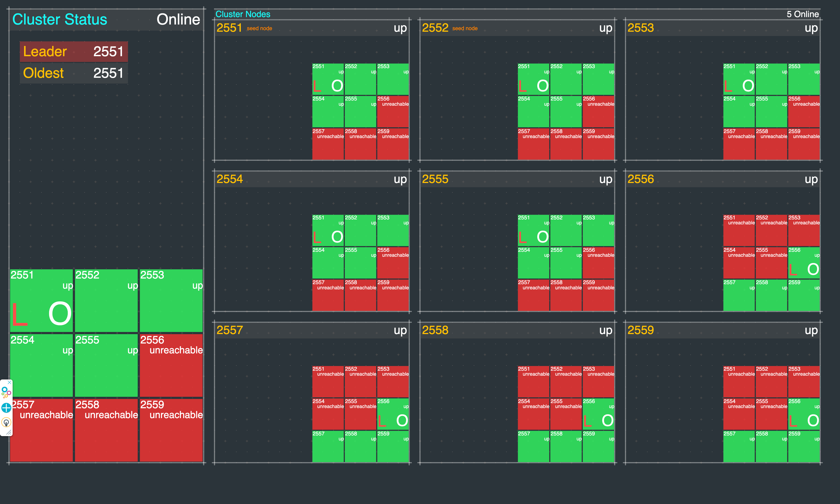Close the floating widget with X
840x504 pixels.
point(9,382)
